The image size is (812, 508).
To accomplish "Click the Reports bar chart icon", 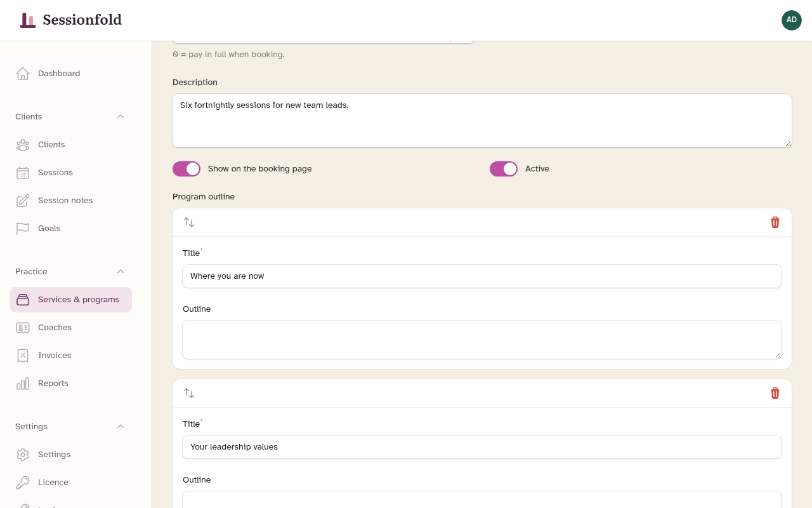I will [23, 384].
